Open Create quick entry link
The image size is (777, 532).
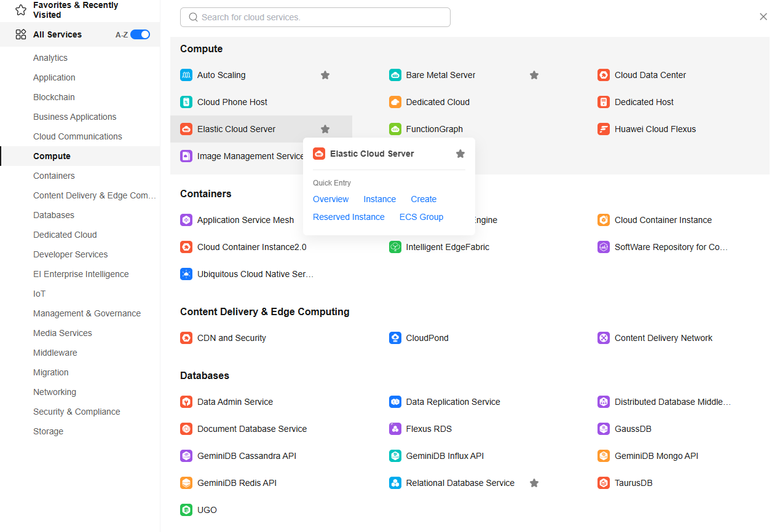(x=424, y=199)
